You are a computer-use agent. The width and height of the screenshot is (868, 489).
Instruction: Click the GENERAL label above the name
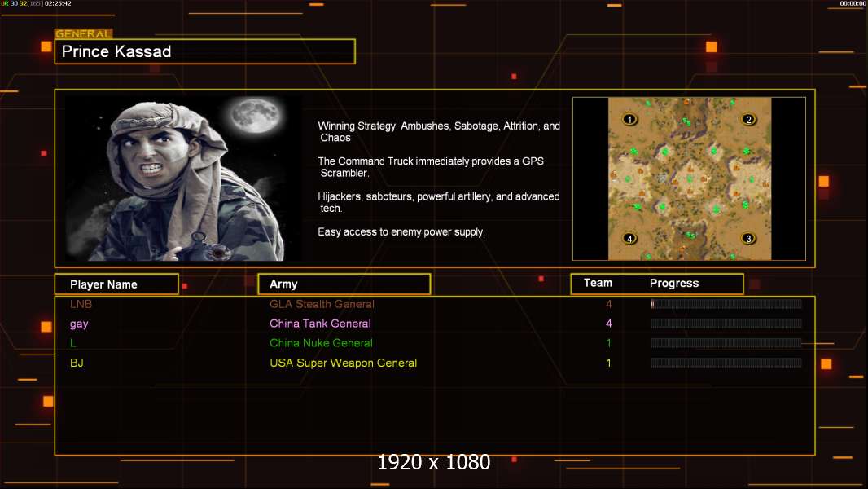(84, 33)
